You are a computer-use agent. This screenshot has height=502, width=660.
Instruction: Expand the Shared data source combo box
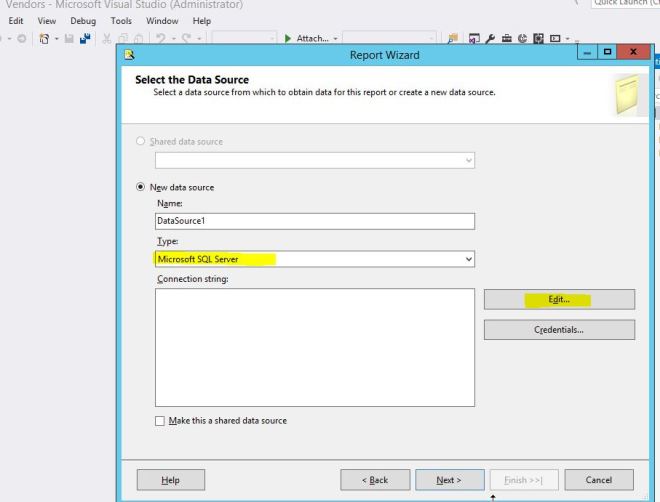(x=314, y=160)
